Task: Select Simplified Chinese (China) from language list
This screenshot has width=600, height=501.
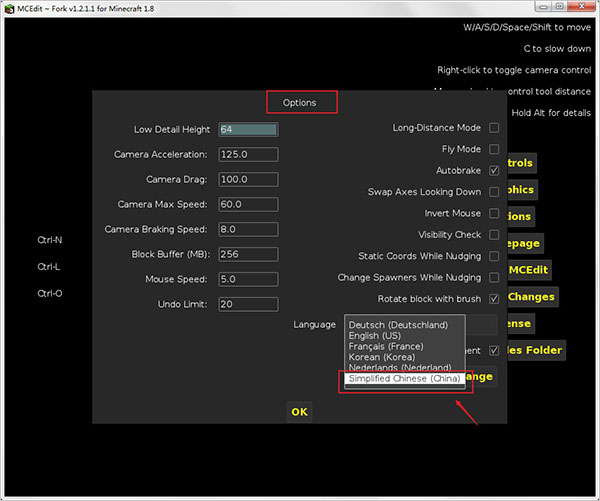Action: [x=403, y=379]
